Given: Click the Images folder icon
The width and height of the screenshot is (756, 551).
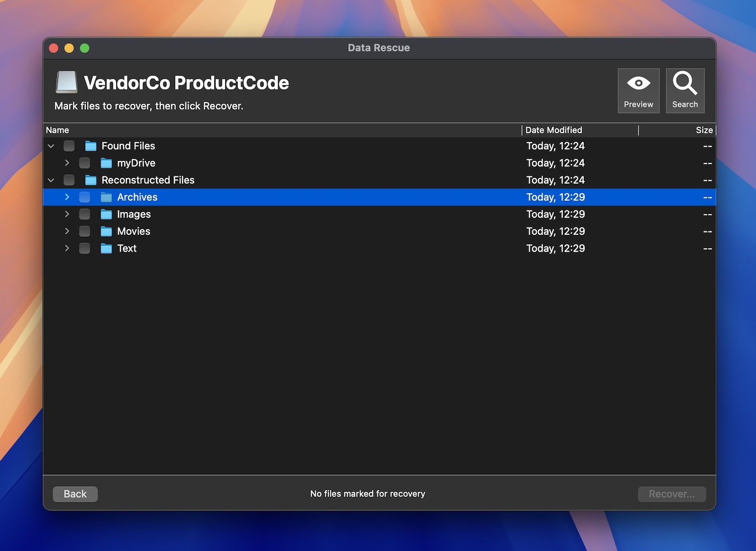Looking at the screenshot, I should point(105,214).
